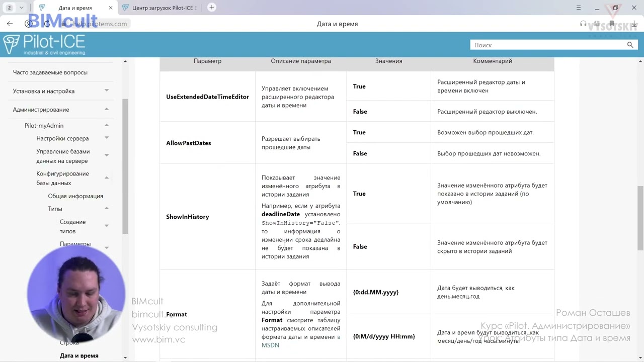Open 'Конфигурирование базы данных' item
This screenshot has height=362, width=644.
click(62, 178)
